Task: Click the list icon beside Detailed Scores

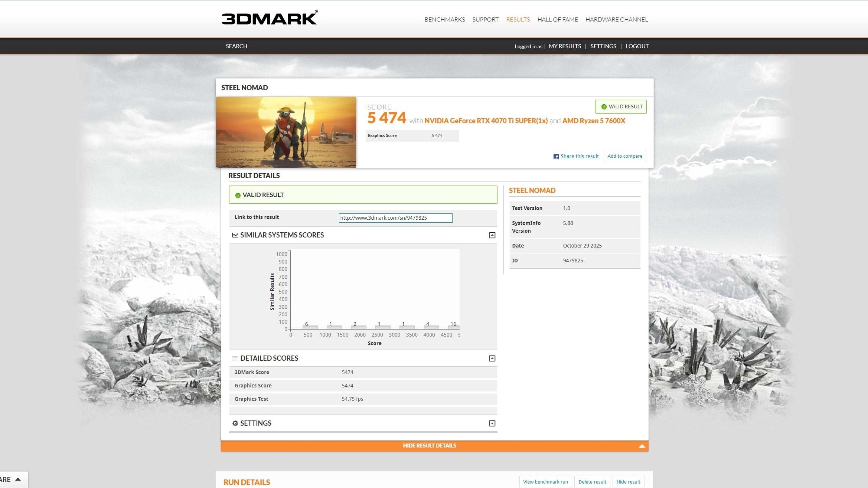Action: coord(235,358)
